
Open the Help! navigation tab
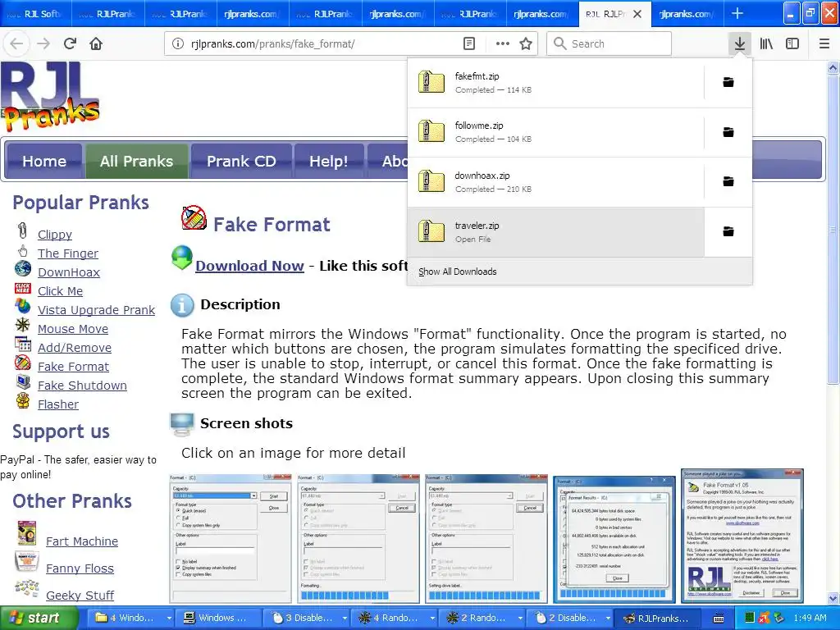[x=329, y=162]
